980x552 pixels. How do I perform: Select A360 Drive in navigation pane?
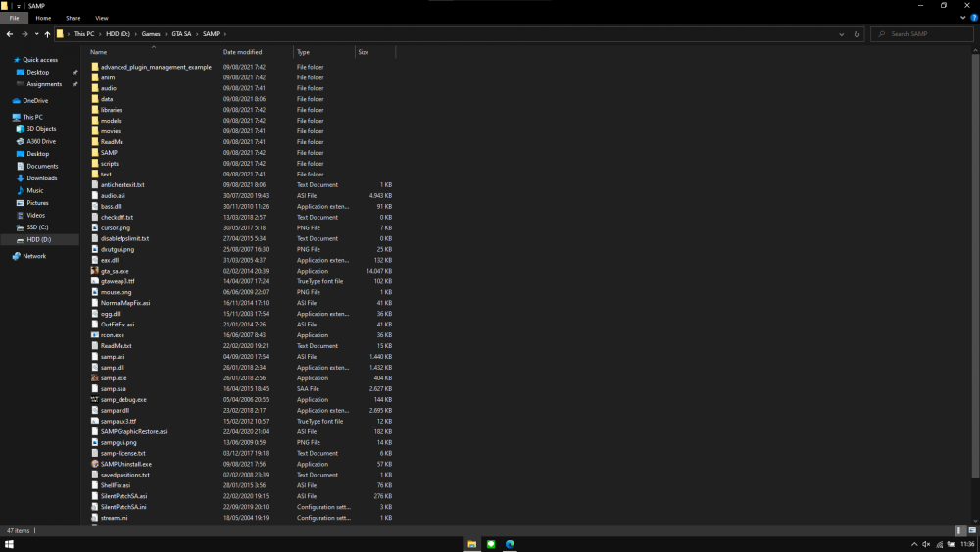pyautogui.click(x=40, y=142)
